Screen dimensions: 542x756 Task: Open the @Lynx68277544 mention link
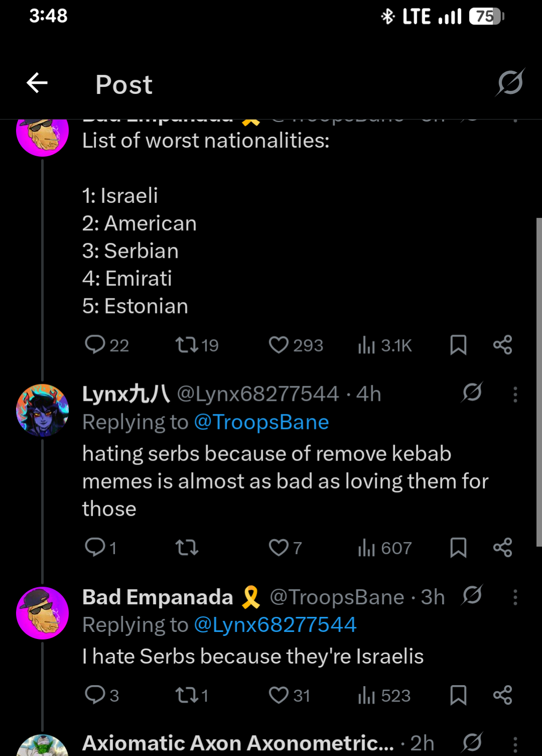275,625
